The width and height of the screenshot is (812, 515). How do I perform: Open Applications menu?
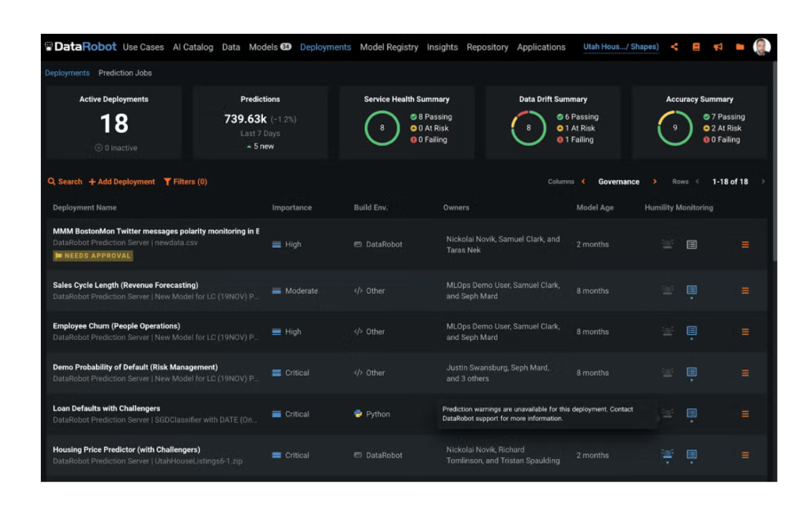(541, 47)
